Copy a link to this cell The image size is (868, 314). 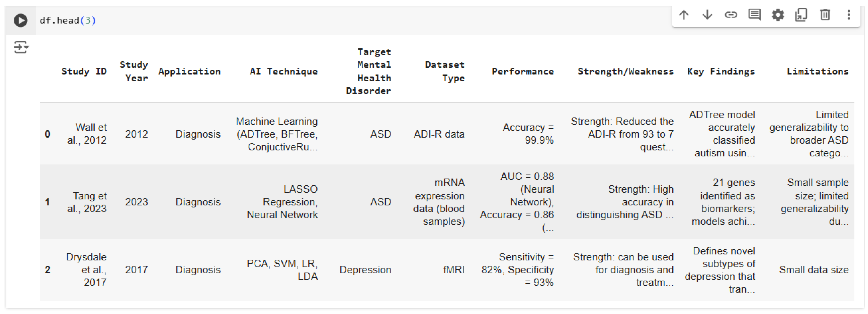tap(731, 15)
